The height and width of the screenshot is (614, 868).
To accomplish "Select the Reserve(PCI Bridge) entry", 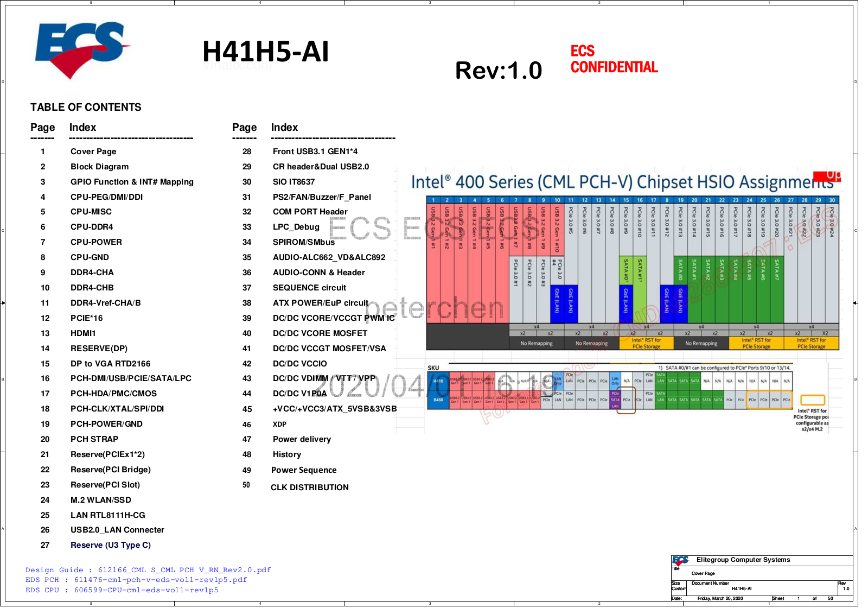I will (x=111, y=470).
